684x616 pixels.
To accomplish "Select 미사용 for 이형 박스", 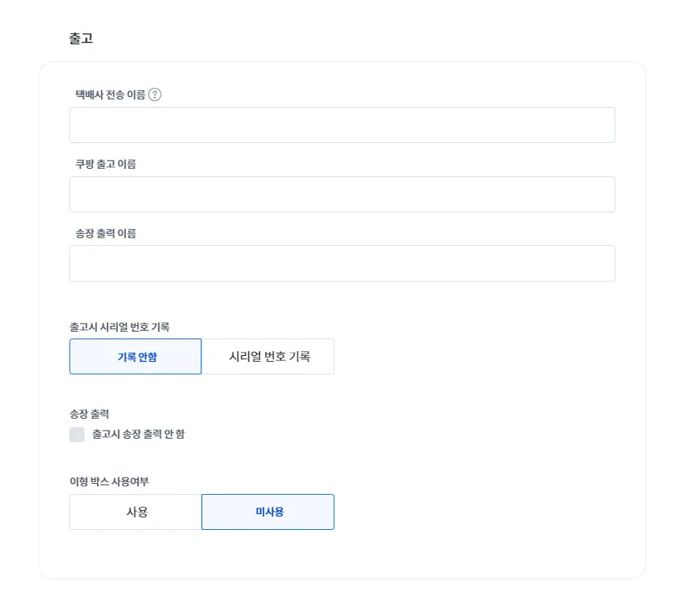I will (268, 512).
